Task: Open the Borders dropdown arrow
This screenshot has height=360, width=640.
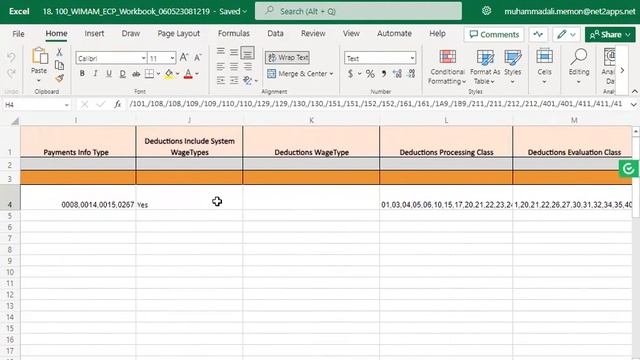Action: click(158, 74)
